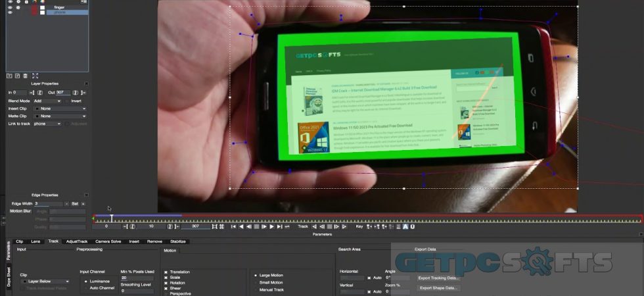Viewport: 644px width, 296px height.
Task: Click the align surface expand icon
Action: coord(35,76)
